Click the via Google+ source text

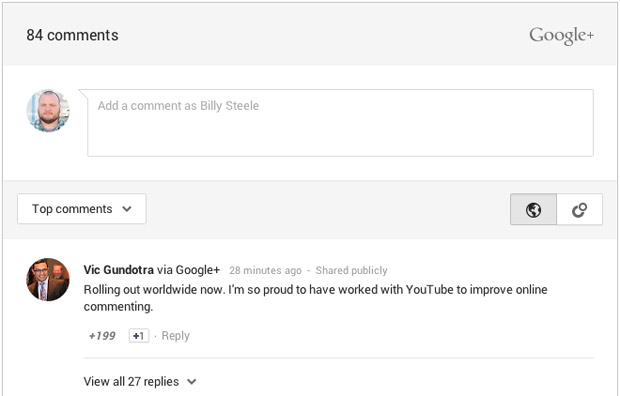188,270
